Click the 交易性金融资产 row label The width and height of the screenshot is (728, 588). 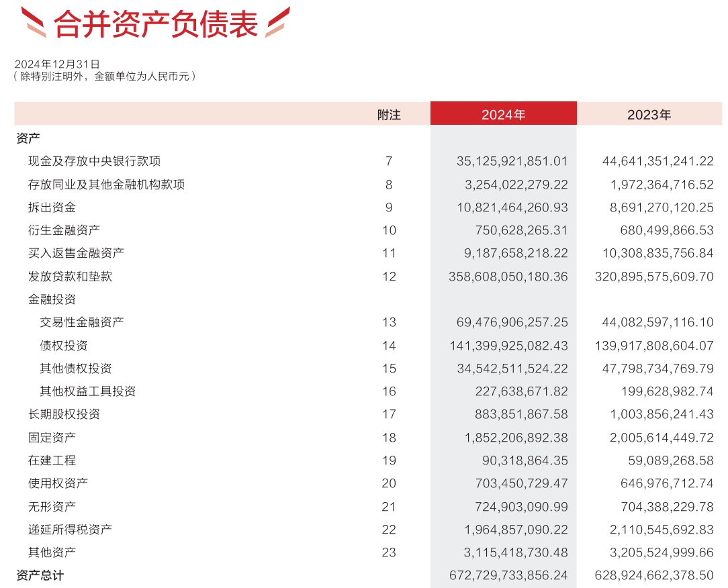(82, 322)
